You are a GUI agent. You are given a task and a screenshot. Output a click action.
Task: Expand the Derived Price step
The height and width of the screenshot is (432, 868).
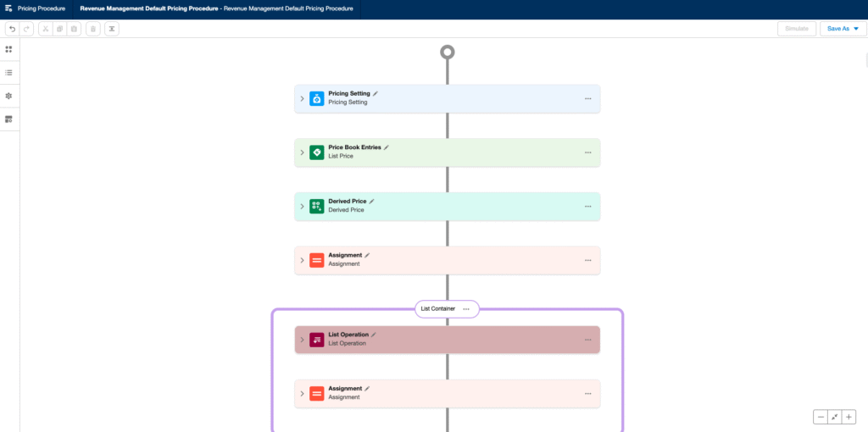click(x=302, y=206)
